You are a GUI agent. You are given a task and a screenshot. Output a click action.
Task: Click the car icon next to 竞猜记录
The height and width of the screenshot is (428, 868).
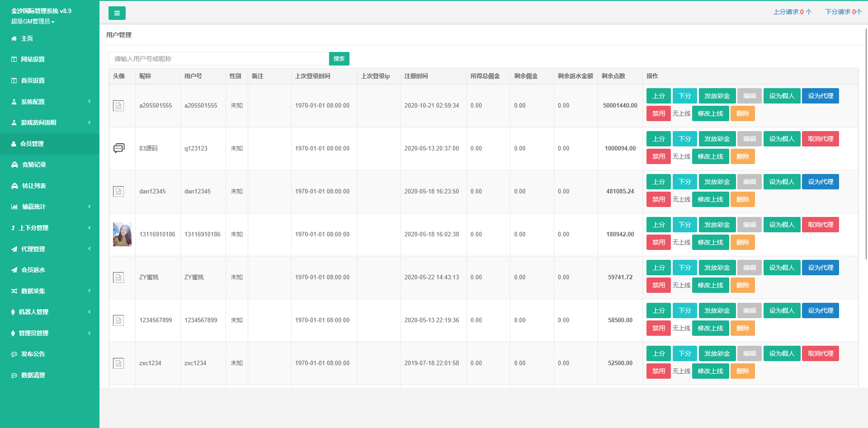pyautogui.click(x=14, y=165)
